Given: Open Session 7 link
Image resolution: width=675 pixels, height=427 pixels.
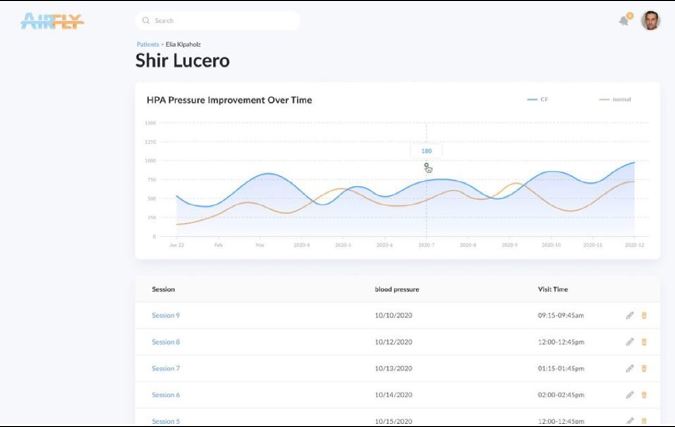Looking at the screenshot, I should 166,368.
